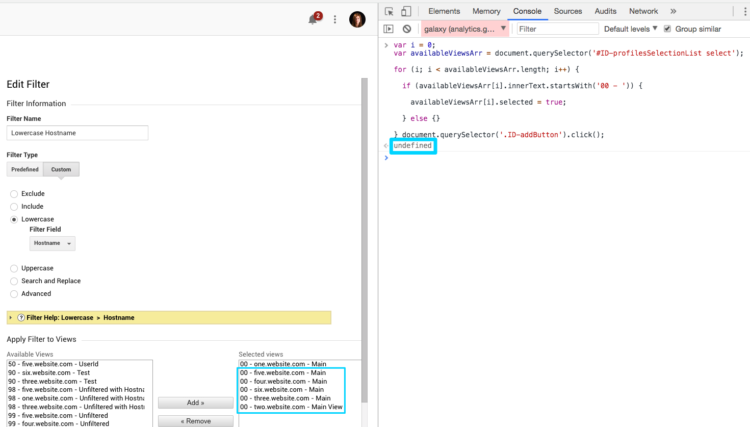Toggle the device toolbar icon

pyautogui.click(x=406, y=11)
